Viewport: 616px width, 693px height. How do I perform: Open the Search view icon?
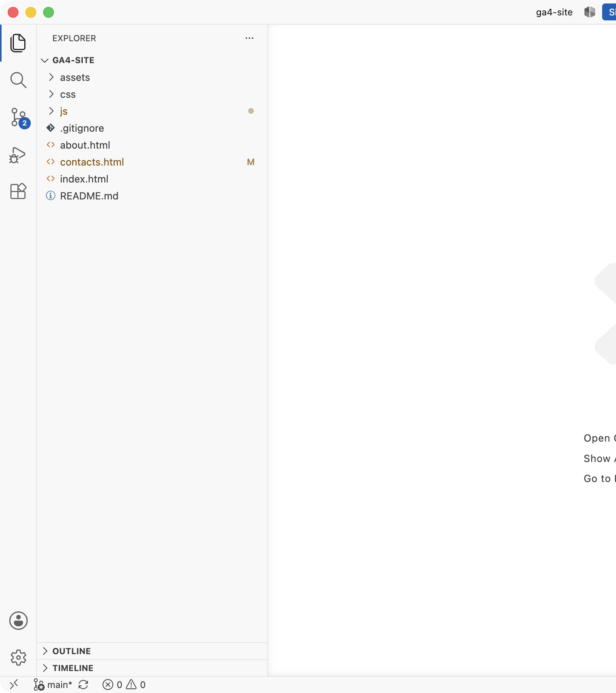point(18,80)
